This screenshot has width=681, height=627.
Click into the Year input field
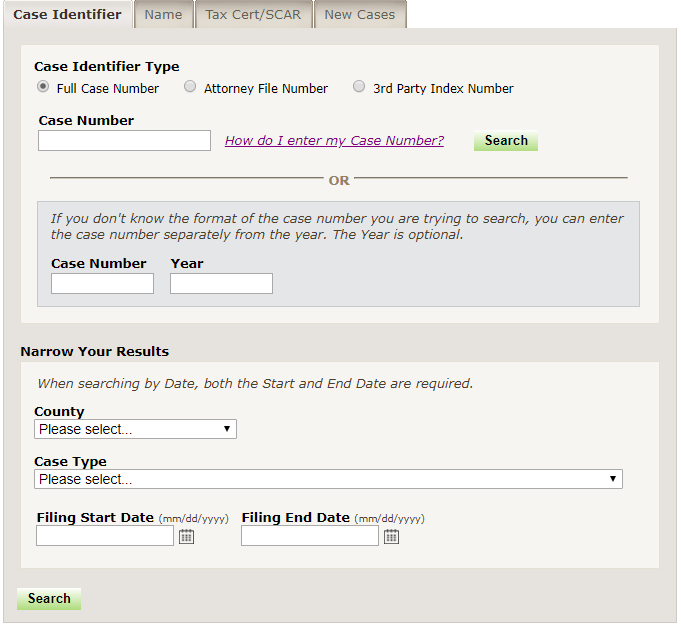(x=221, y=284)
